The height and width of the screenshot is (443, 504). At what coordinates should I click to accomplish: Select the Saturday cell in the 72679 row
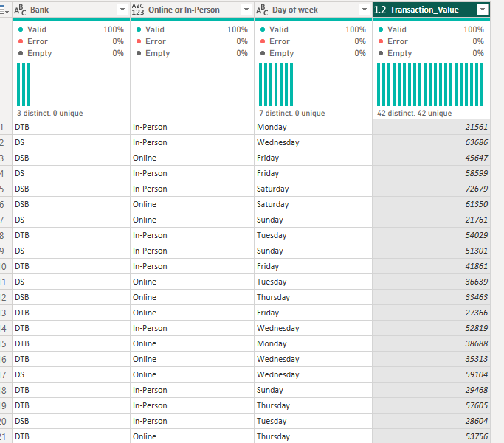[313, 189]
